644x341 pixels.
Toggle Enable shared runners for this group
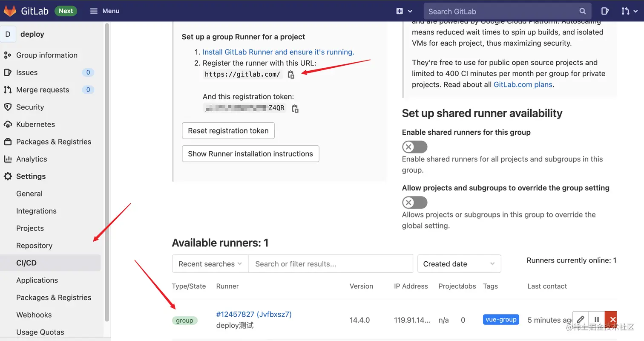(414, 147)
